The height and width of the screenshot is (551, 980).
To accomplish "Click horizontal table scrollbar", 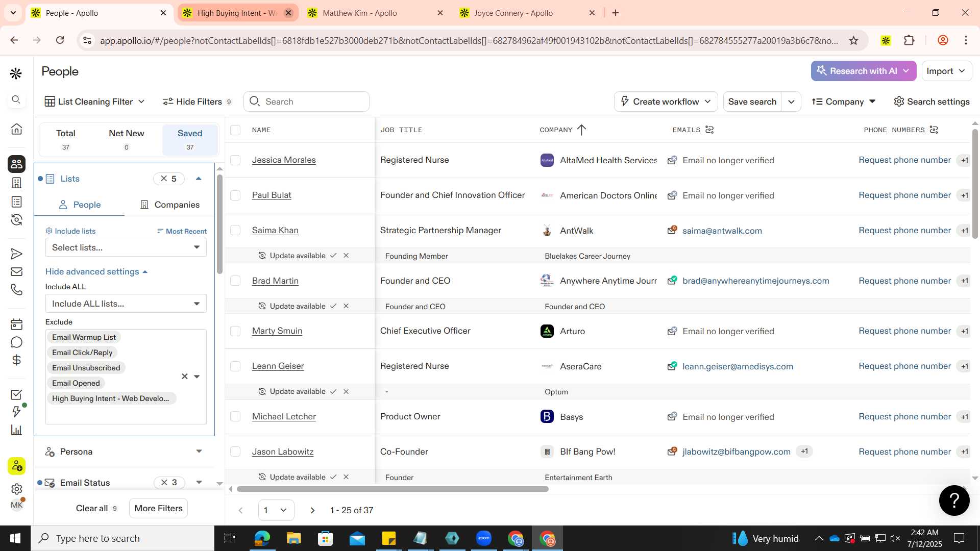I will tap(393, 489).
